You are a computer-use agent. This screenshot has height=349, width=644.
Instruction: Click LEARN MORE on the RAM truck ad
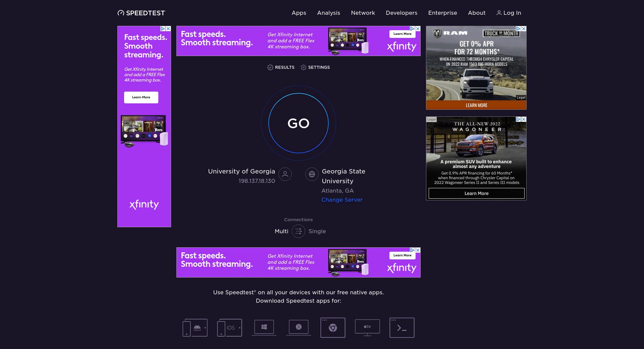[476, 105]
